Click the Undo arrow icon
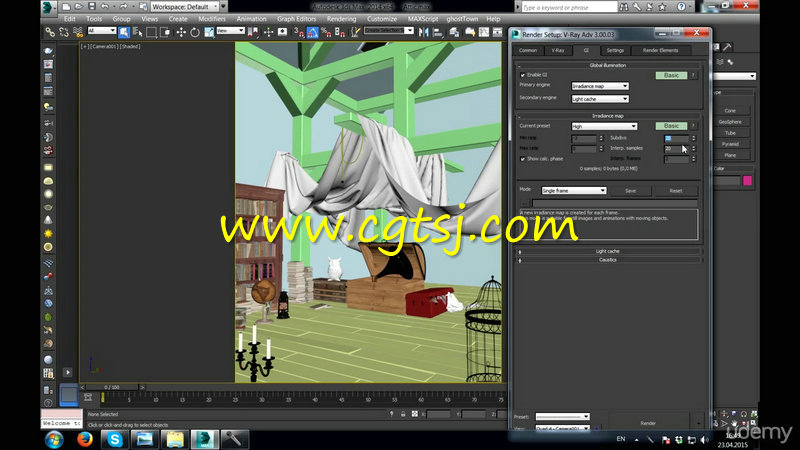This screenshot has width=800, height=450. [x=105, y=7]
